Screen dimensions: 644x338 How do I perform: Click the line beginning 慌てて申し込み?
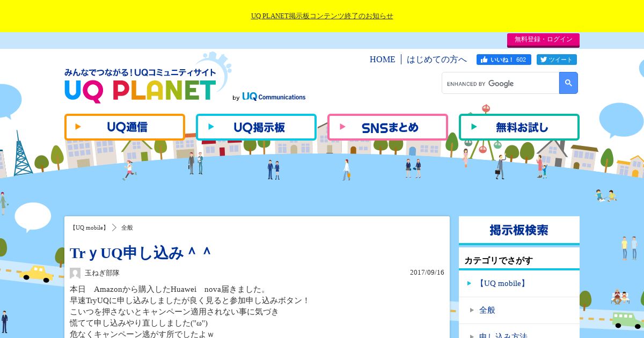(x=139, y=324)
